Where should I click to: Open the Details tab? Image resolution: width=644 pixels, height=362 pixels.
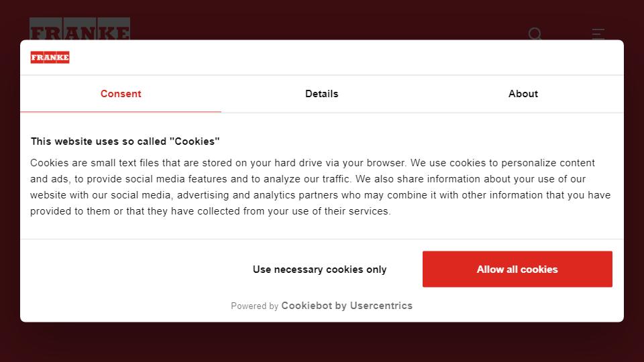(x=321, y=94)
